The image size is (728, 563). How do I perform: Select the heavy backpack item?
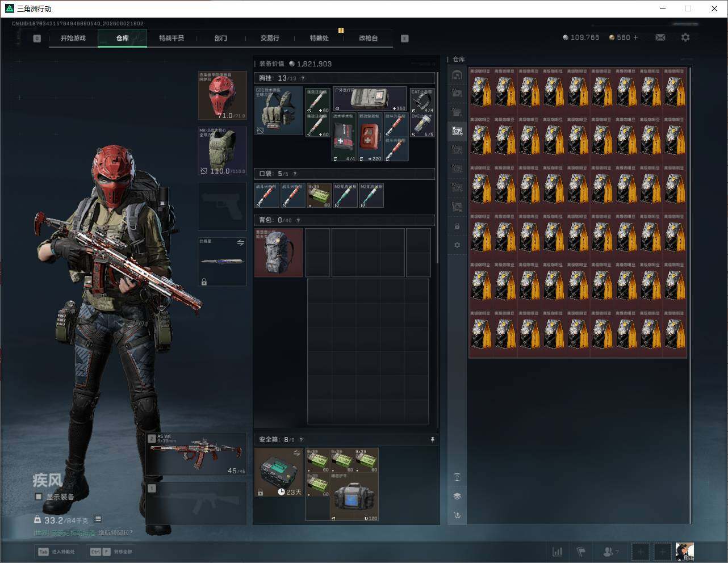(x=279, y=253)
